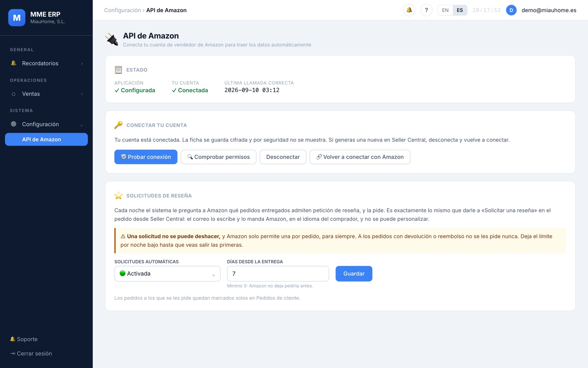Expand the Ventas chevron

click(82, 94)
